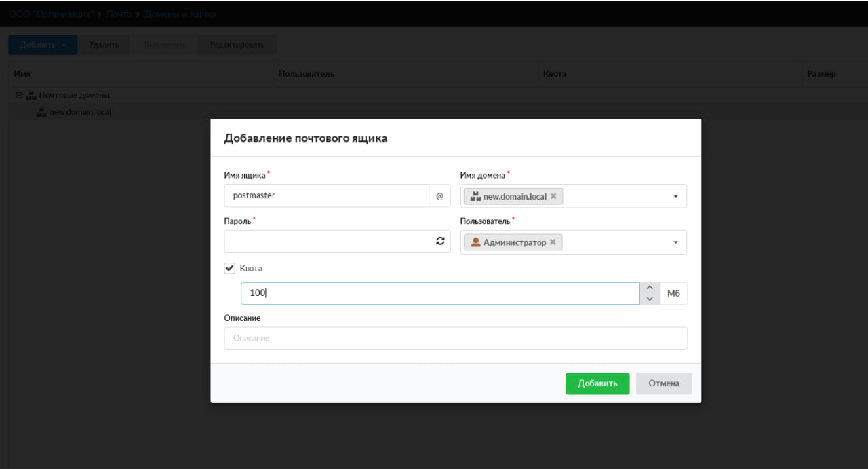Click the Отмена button
868x469 pixels.
[x=664, y=383]
